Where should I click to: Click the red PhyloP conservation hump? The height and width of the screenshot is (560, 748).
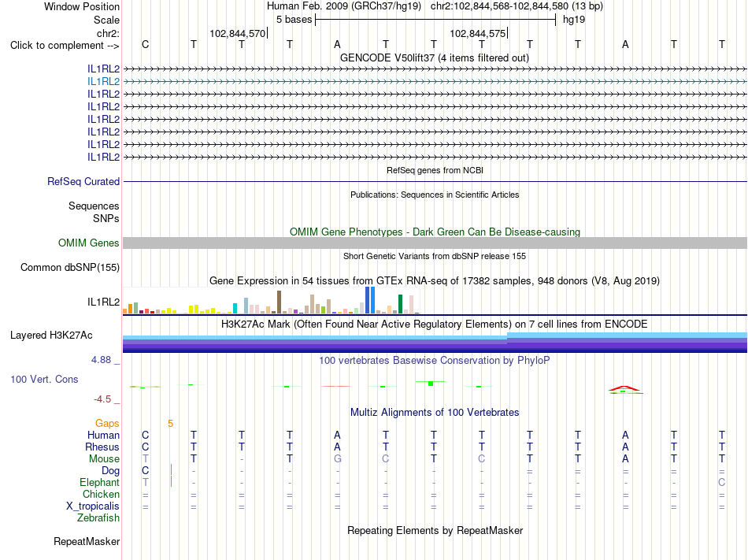(x=625, y=389)
